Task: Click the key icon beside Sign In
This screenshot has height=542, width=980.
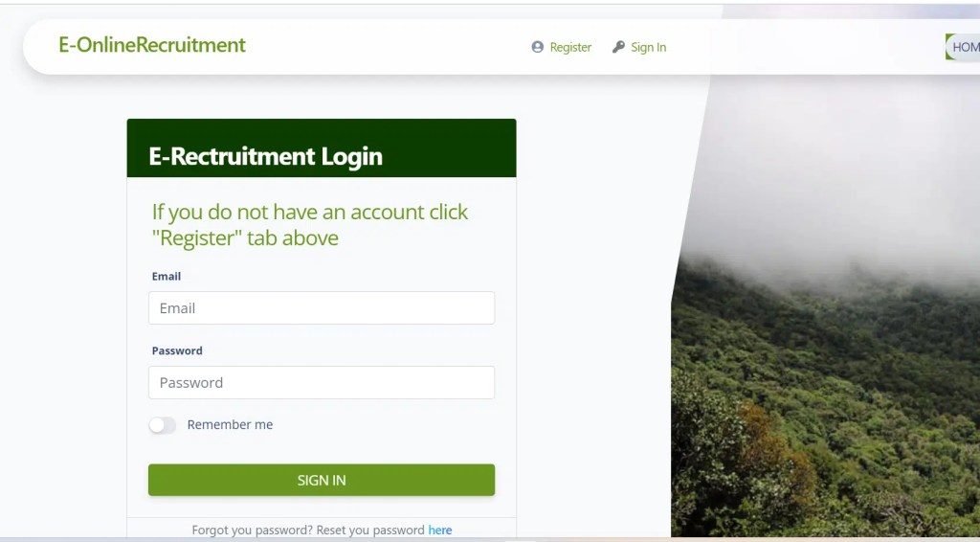Action: click(619, 47)
